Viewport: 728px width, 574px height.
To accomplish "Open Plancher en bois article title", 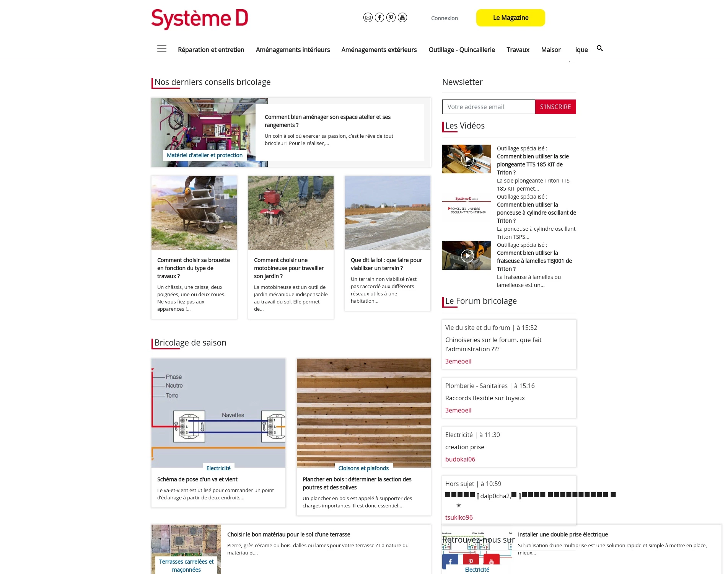I will (x=357, y=483).
